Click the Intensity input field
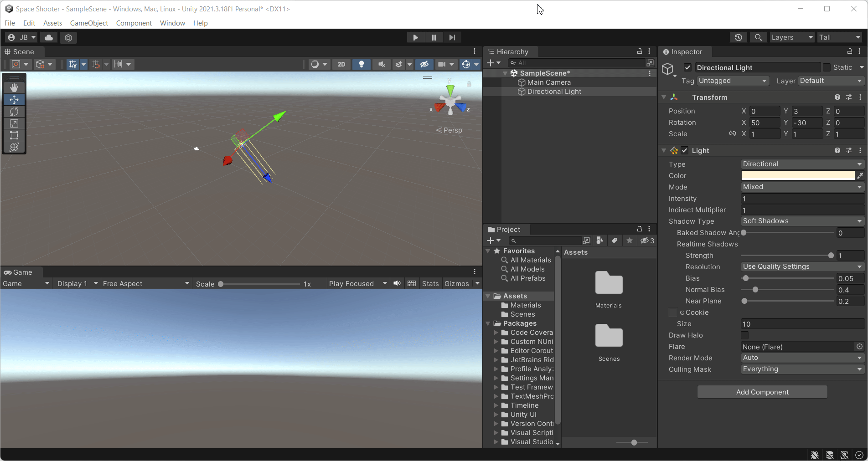This screenshot has width=868, height=461. coord(802,199)
